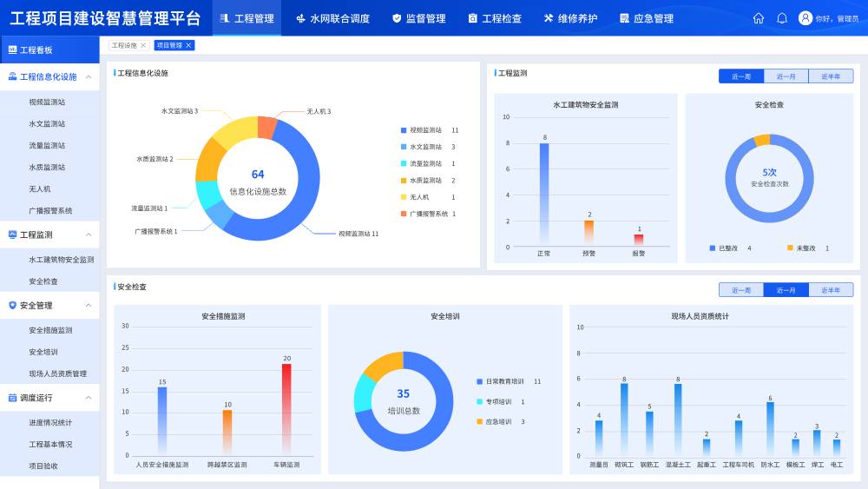Open 广播报警系统 sidebar item

pos(49,210)
